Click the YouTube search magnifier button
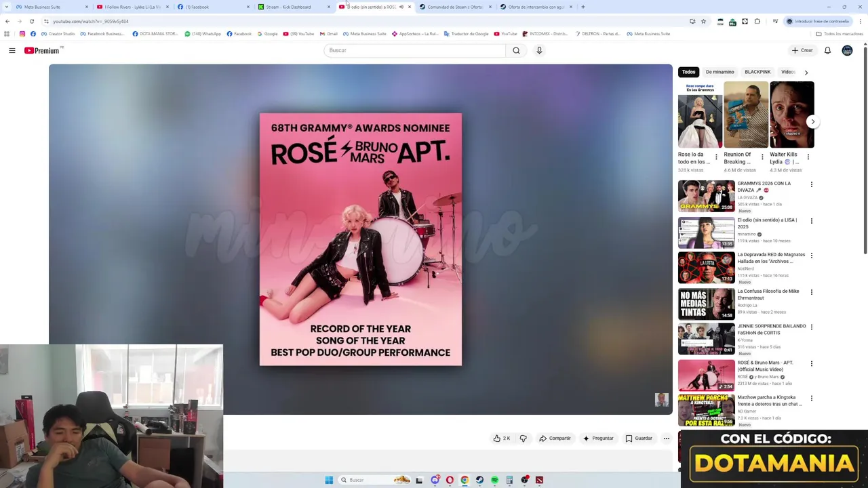868x488 pixels. click(x=516, y=50)
